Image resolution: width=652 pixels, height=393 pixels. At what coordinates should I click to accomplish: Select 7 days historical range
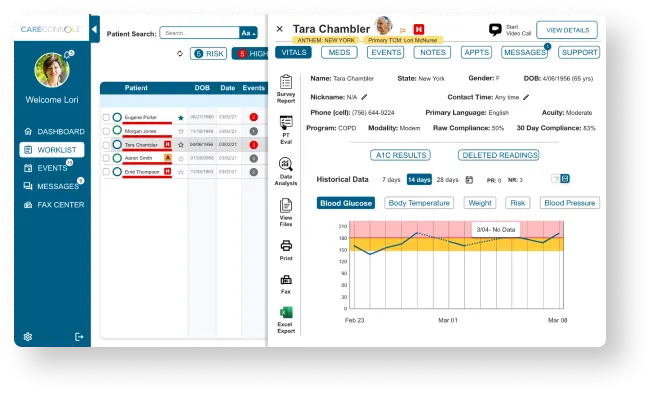tap(391, 180)
